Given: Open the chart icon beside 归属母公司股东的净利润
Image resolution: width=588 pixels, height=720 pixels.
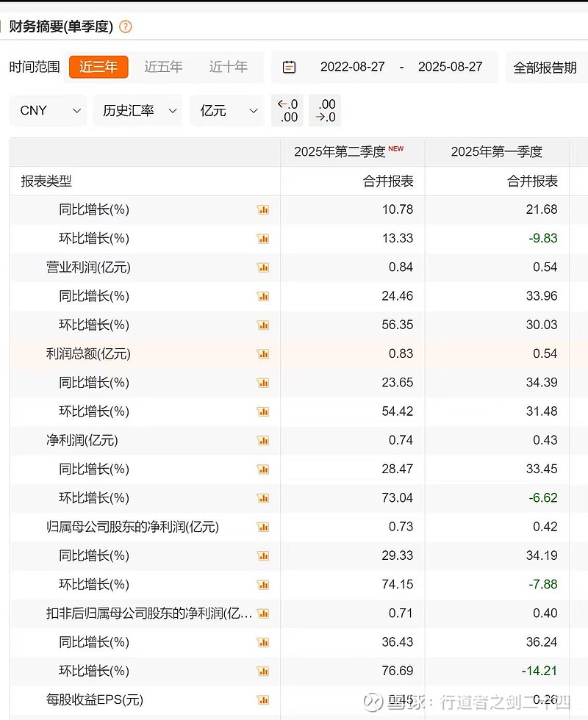Looking at the screenshot, I should (263, 527).
